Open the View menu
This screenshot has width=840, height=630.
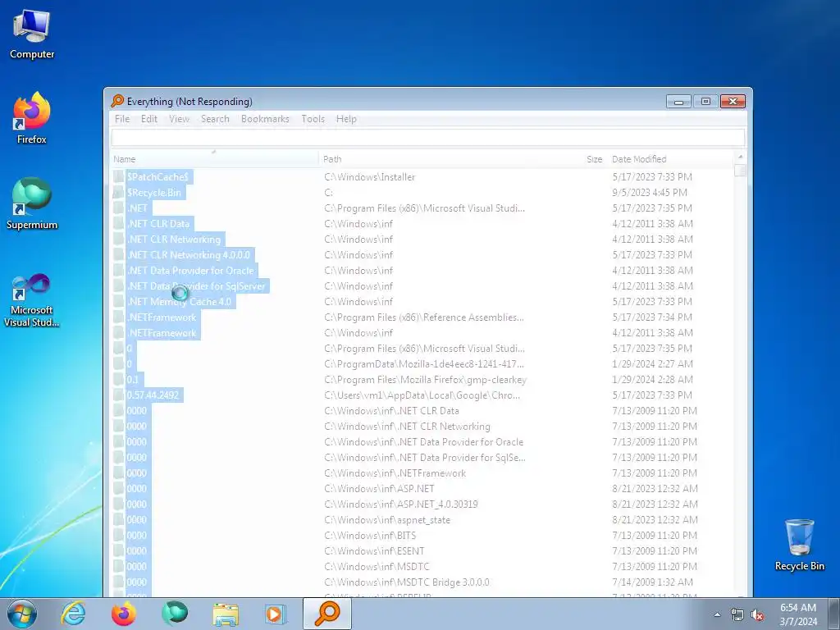point(179,119)
